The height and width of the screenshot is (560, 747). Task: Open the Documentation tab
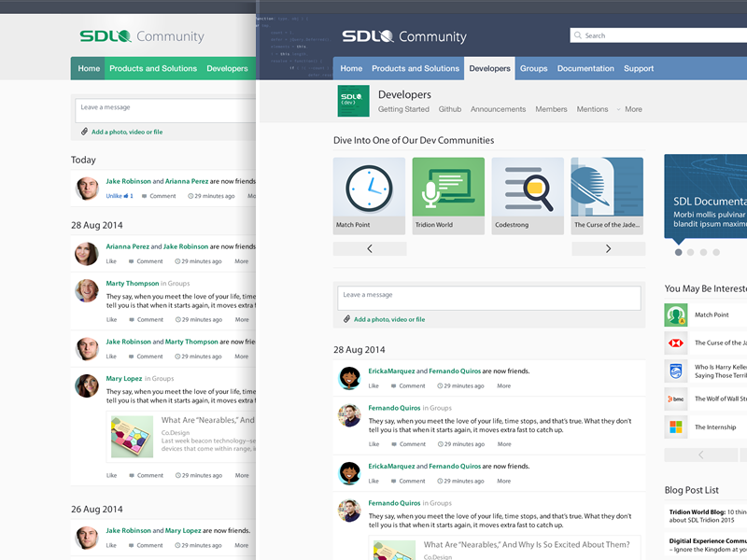(x=585, y=68)
